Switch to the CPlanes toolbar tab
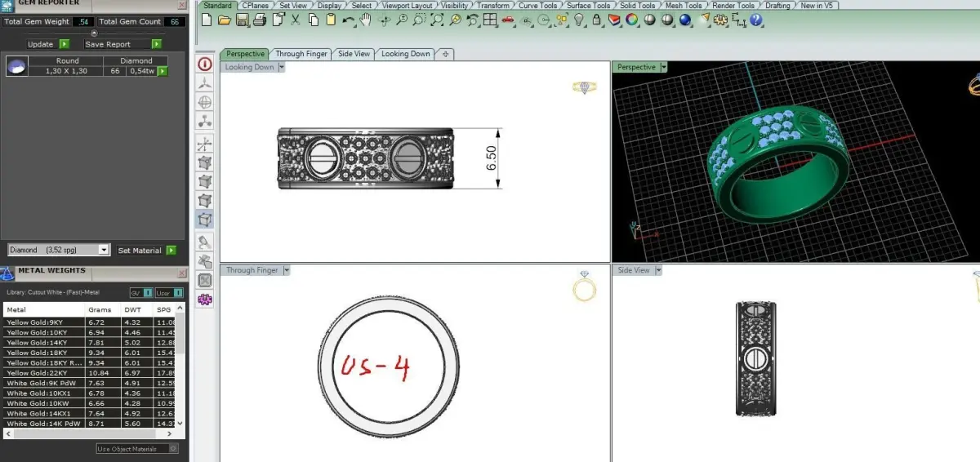The image size is (980, 462). (255, 5)
